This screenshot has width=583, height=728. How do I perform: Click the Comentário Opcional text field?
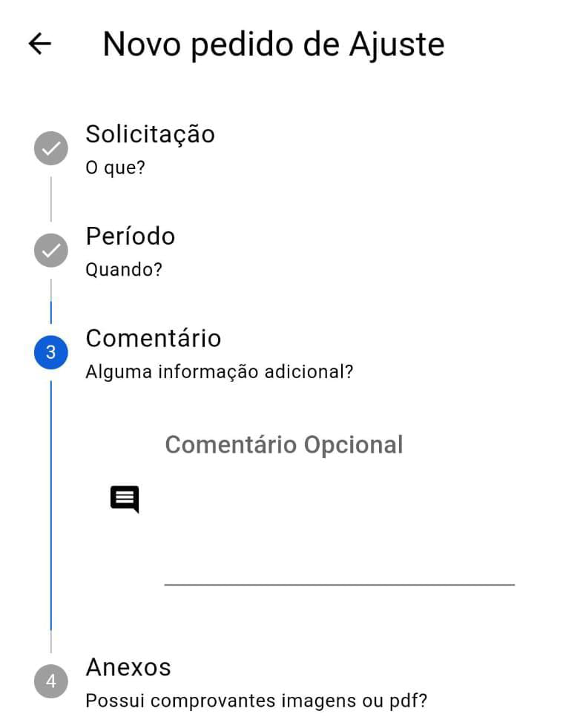pos(340,509)
